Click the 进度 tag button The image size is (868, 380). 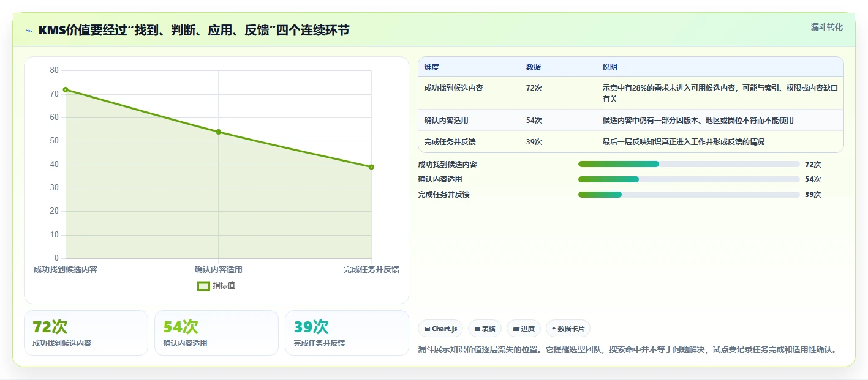(524, 329)
